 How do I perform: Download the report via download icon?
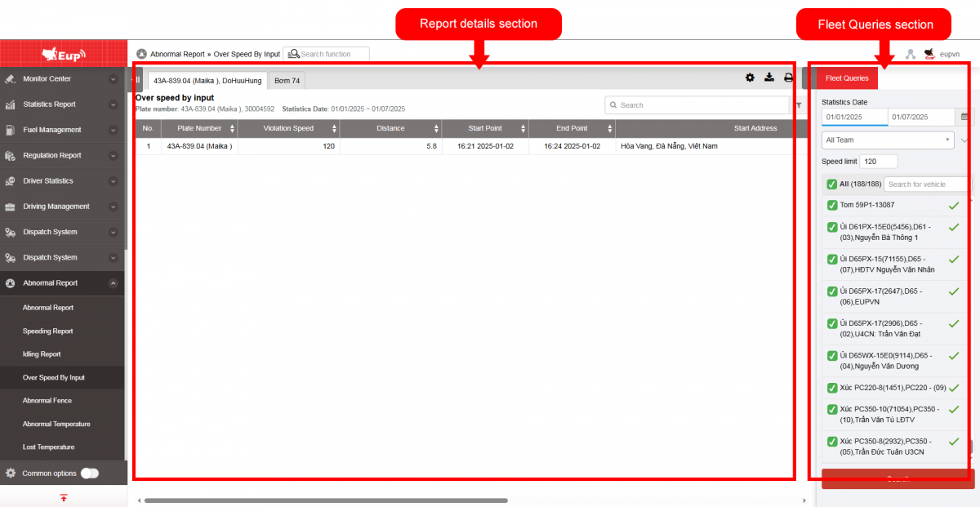[768, 78]
